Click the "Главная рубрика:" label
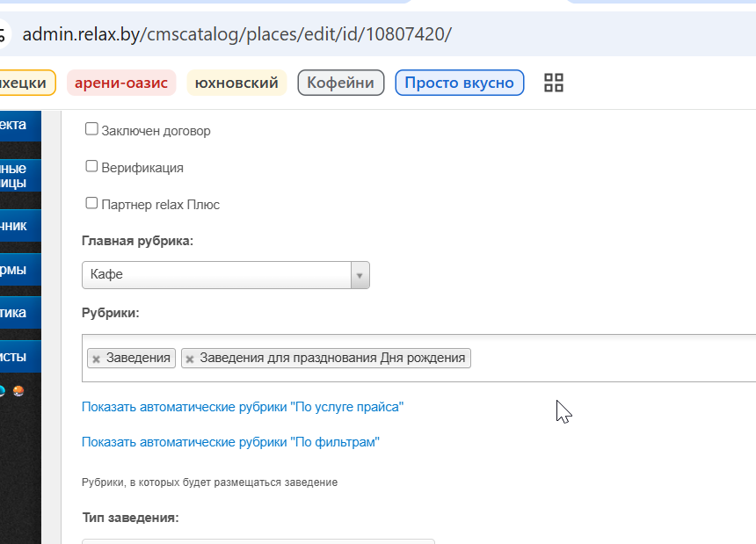 point(137,241)
